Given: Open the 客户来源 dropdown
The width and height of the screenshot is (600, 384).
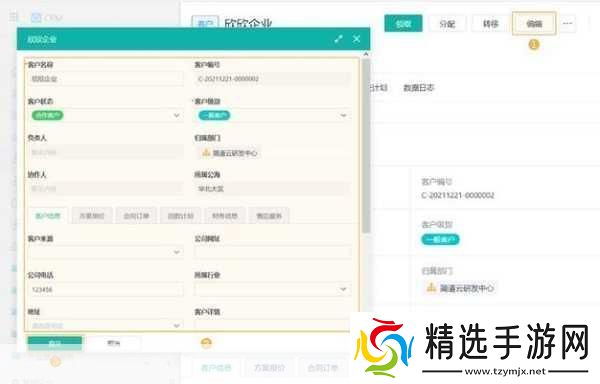Looking at the screenshot, I should coord(105,252).
